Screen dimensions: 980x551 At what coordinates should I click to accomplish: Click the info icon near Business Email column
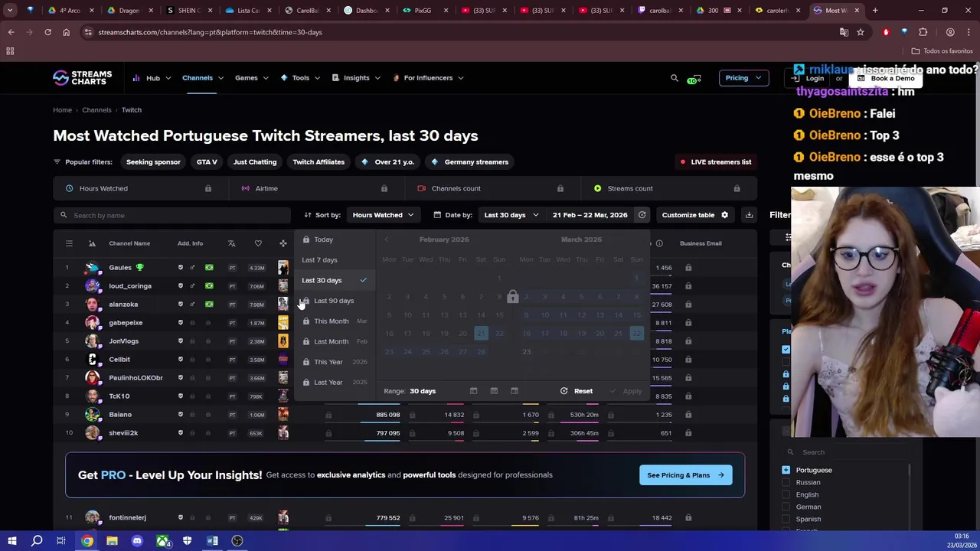click(x=659, y=243)
